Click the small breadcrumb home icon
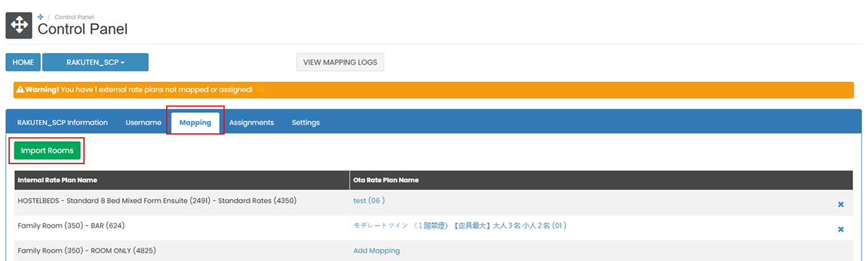868x261 pixels. click(x=40, y=17)
